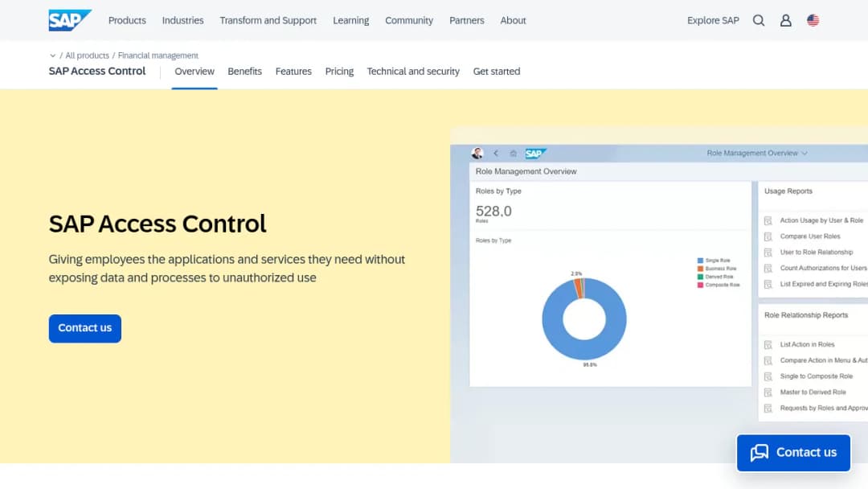Select the US flag country selector
This screenshot has height=489, width=868.
coord(813,20)
